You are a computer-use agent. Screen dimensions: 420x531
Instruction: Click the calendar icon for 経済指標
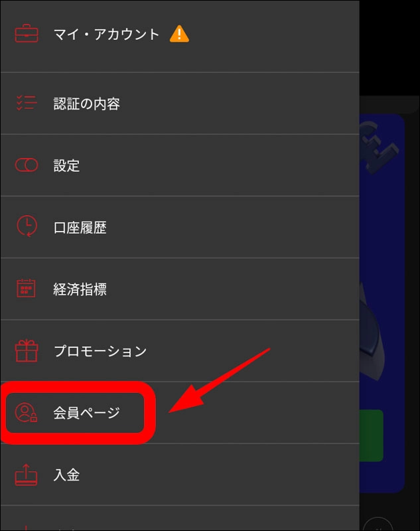pyautogui.click(x=26, y=288)
